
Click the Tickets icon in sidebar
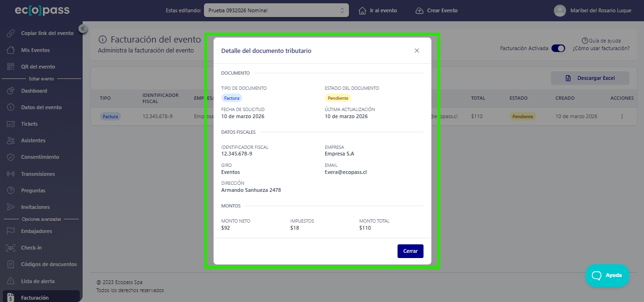point(11,124)
